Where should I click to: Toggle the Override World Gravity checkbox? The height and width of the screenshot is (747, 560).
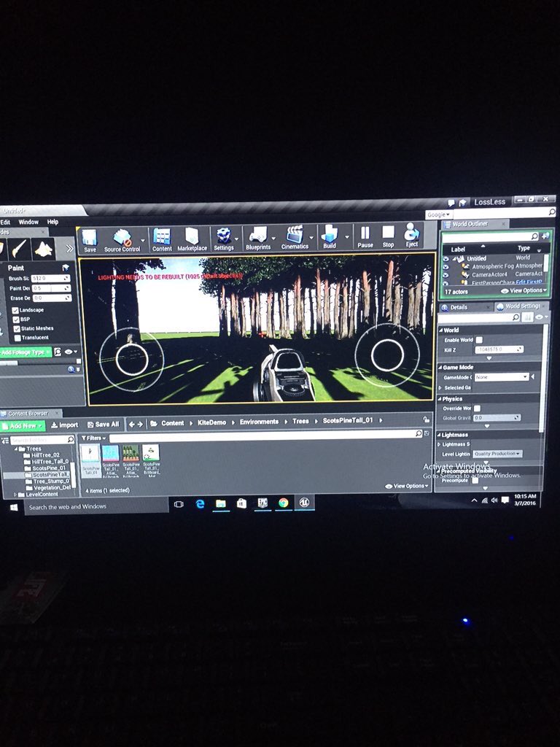pos(477,409)
